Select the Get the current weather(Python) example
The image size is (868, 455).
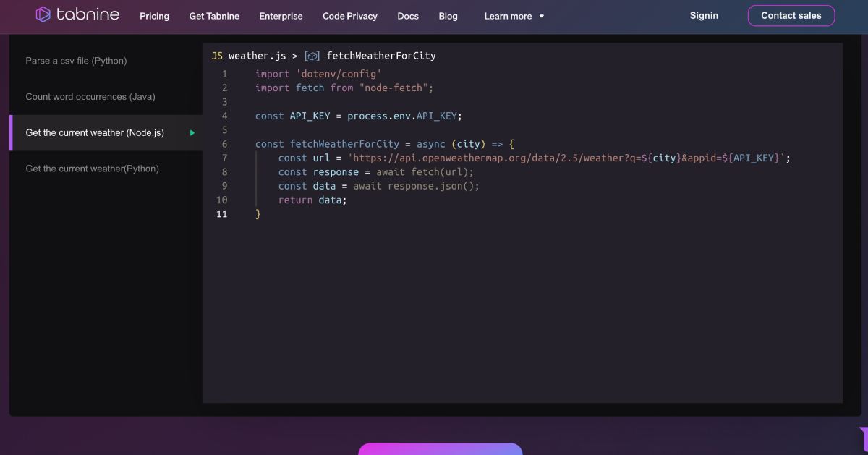[93, 168]
